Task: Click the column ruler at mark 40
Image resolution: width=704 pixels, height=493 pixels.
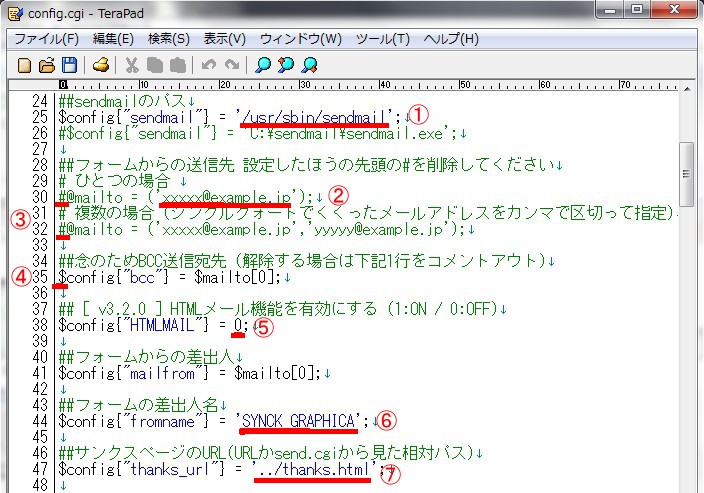Action: click(x=384, y=85)
